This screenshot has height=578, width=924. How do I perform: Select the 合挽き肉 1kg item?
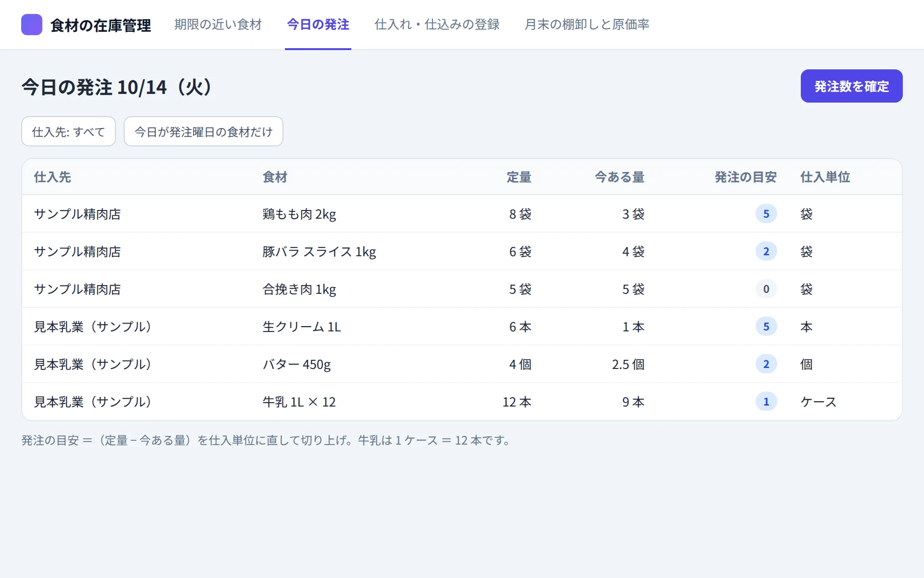(299, 289)
